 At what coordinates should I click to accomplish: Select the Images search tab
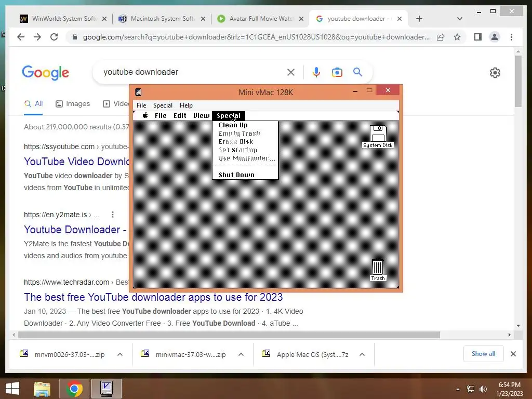coord(73,103)
